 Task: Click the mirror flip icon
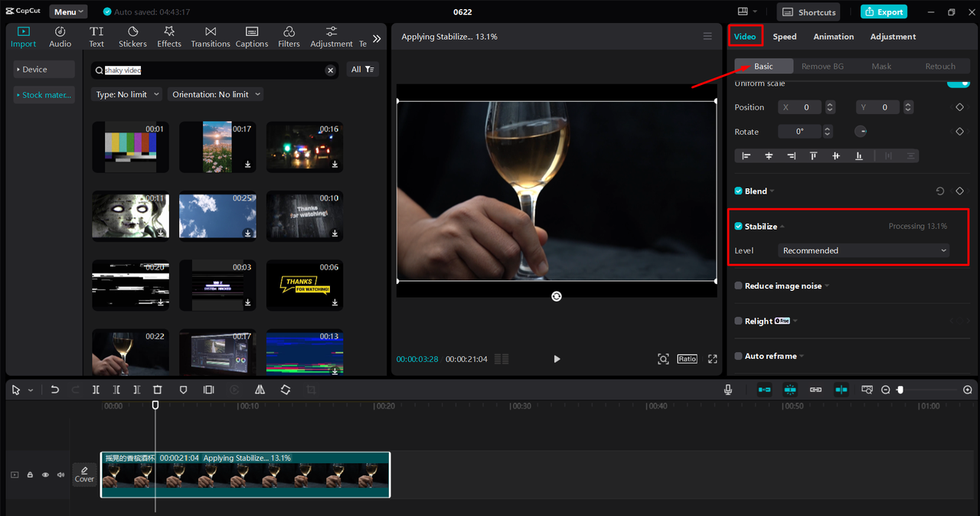260,390
